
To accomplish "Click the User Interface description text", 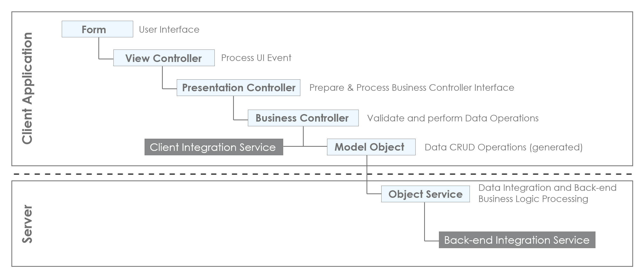I will pyautogui.click(x=169, y=30).
